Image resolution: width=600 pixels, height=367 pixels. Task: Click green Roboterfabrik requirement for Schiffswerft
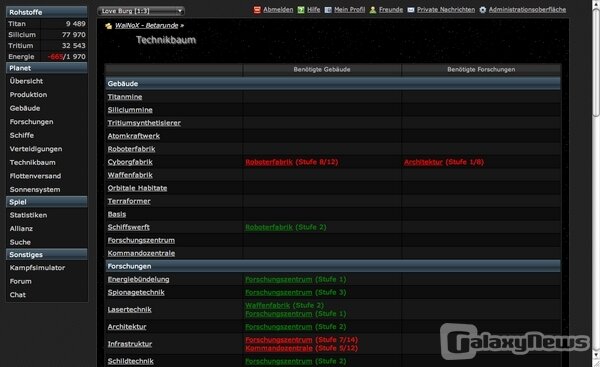tap(269, 227)
